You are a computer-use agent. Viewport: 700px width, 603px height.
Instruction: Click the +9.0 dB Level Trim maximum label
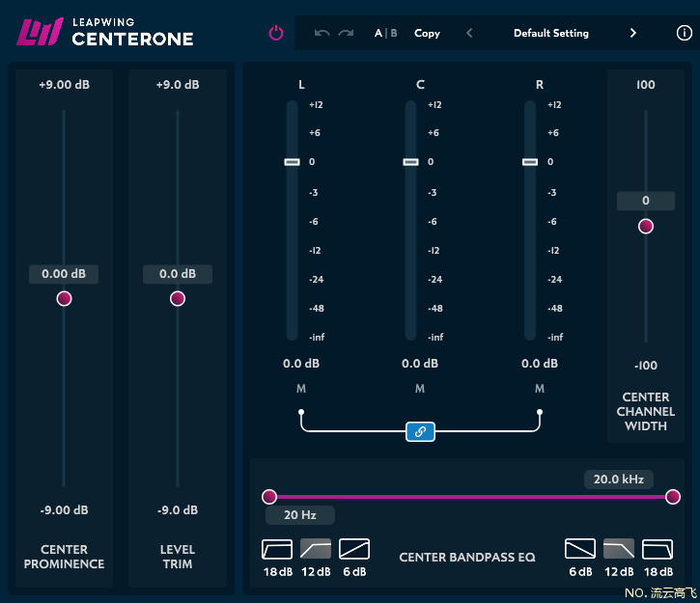(178, 85)
